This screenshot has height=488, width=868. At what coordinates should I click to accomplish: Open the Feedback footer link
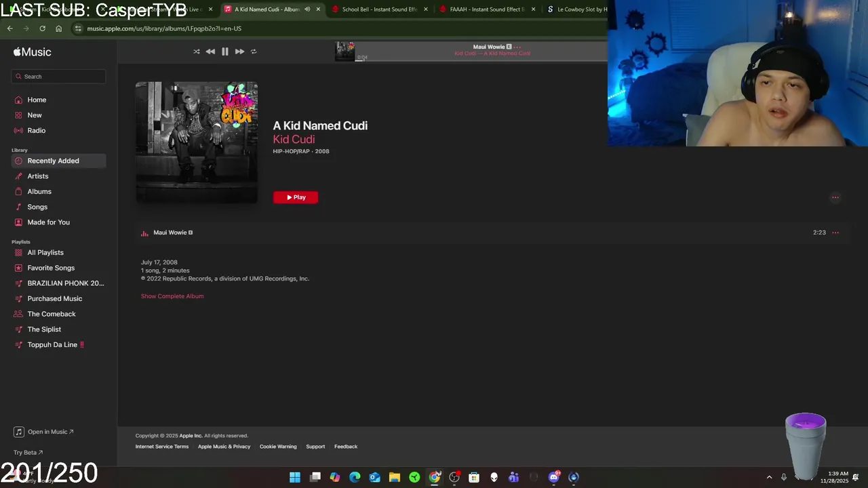(x=346, y=447)
